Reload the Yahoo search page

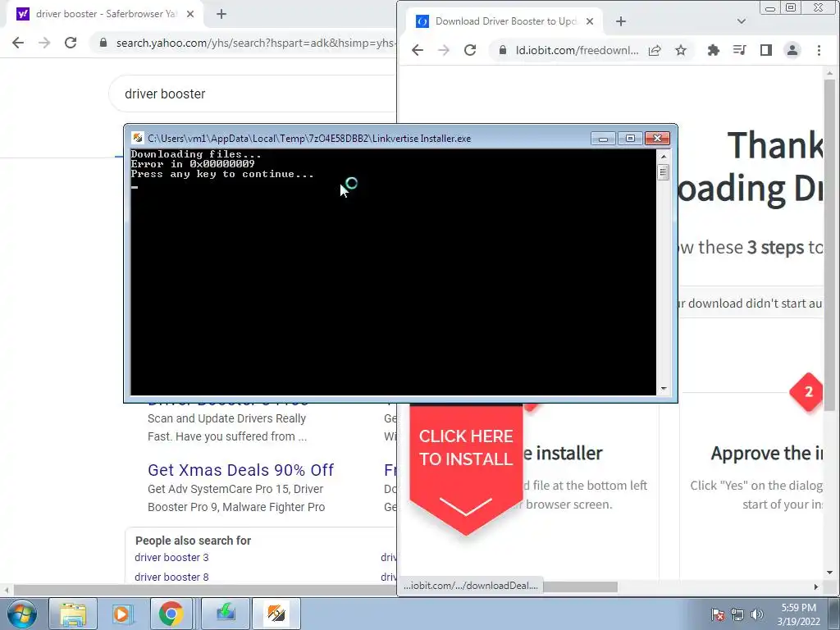71,43
